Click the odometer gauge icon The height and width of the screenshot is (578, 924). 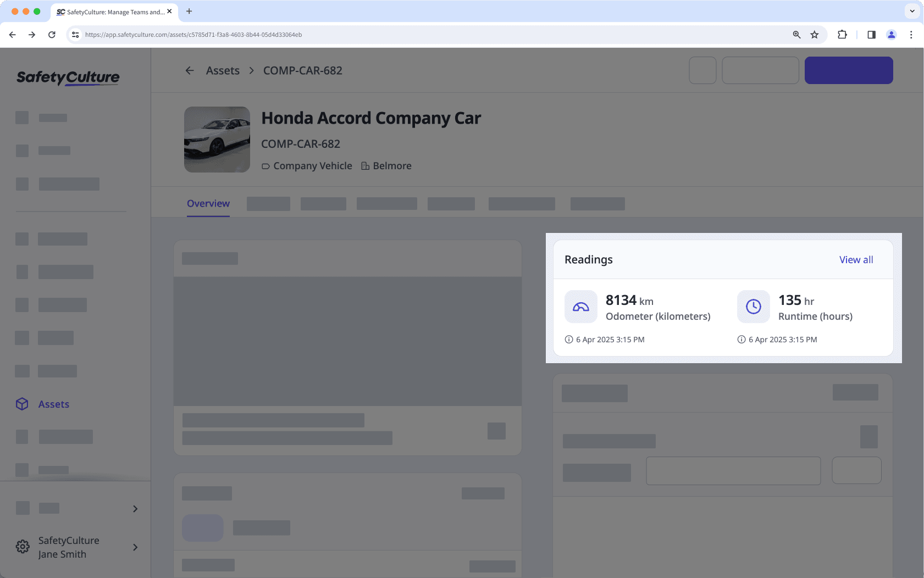point(580,307)
